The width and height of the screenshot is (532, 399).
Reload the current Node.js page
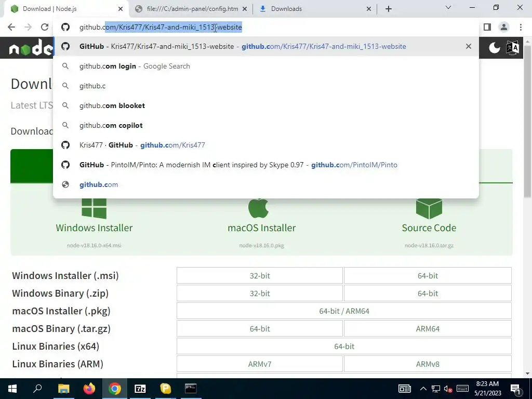pyautogui.click(x=45, y=27)
